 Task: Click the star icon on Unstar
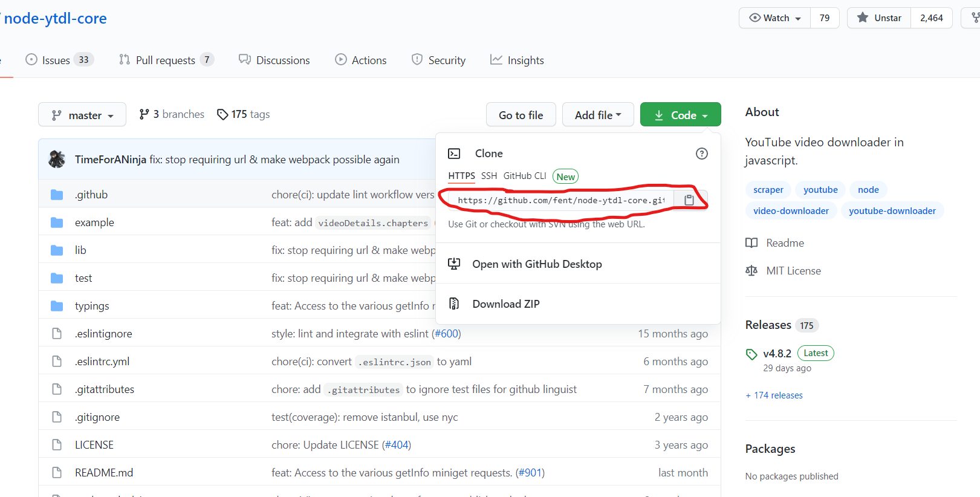(x=863, y=18)
